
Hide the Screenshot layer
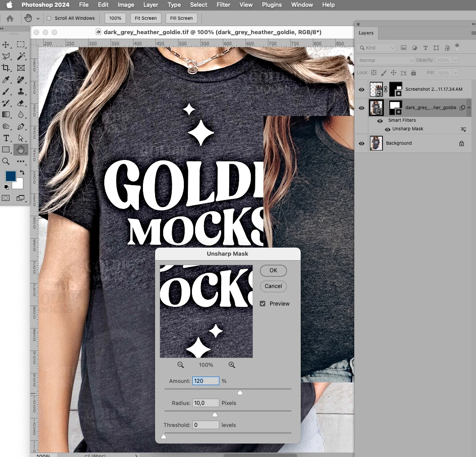[x=361, y=89]
